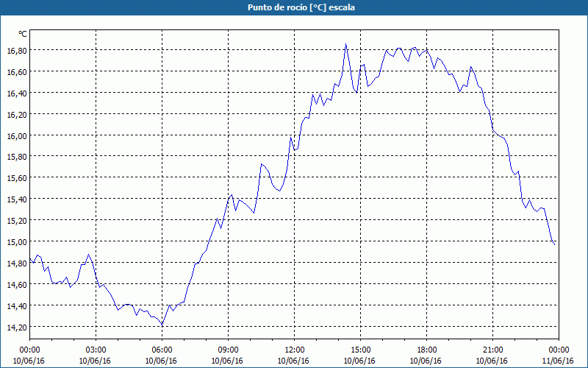This screenshot has width=588, height=368.
Task: Click the °C unit label on the axis
Action: 23,34
